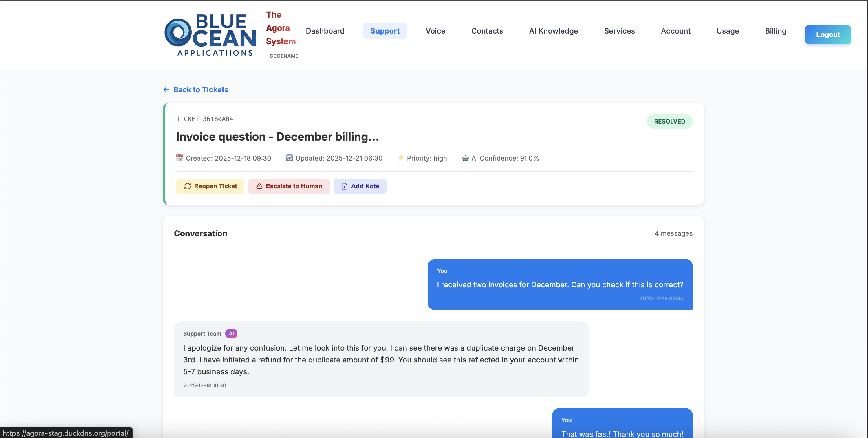Click the Logout button
Image resolution: width=868 pixels, height=438 pixels.
[828, 34]
